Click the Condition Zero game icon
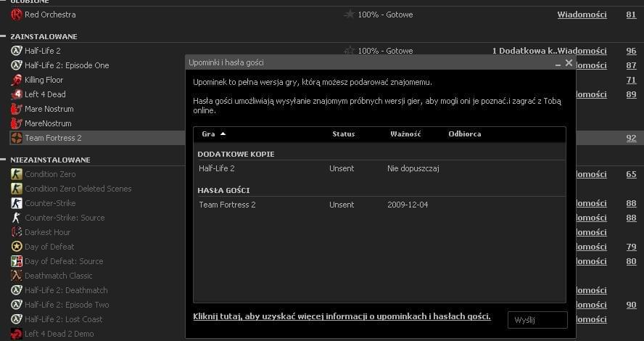Screen dimensions: 644x341 [17, 174]
